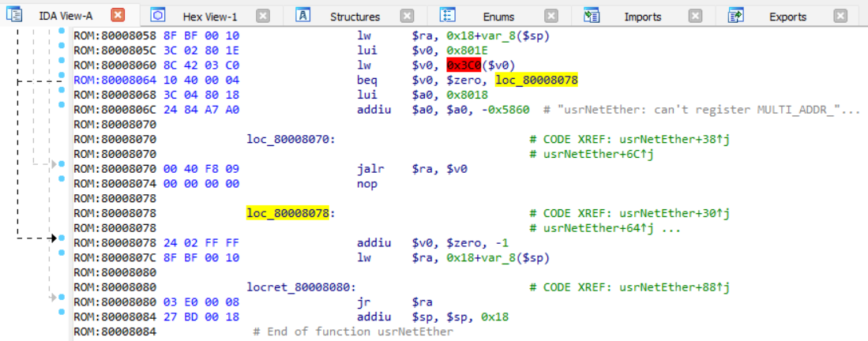
Task: Toggle breakpoint dot at address ROM:80008060
Action: 62,65
